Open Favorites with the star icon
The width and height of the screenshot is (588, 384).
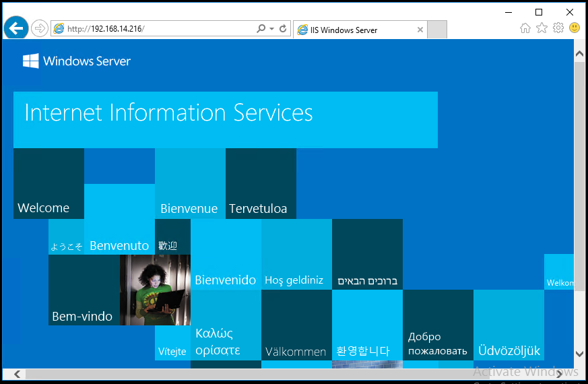(x=542, y=28)
